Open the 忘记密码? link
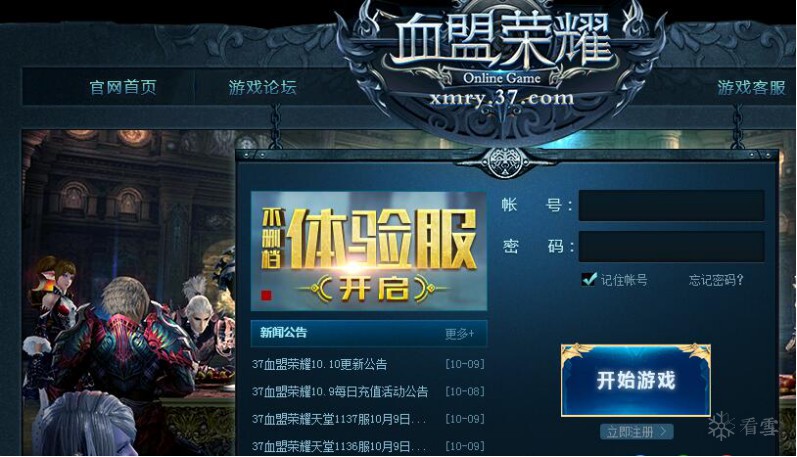The width and height of the screenshot is (797, 457). (x=716, y=280)
